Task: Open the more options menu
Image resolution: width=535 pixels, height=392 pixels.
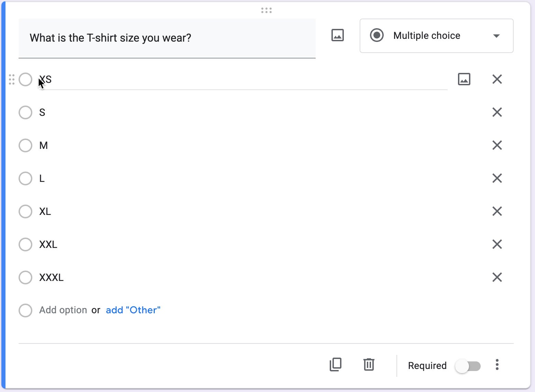Action: (497, 365)
